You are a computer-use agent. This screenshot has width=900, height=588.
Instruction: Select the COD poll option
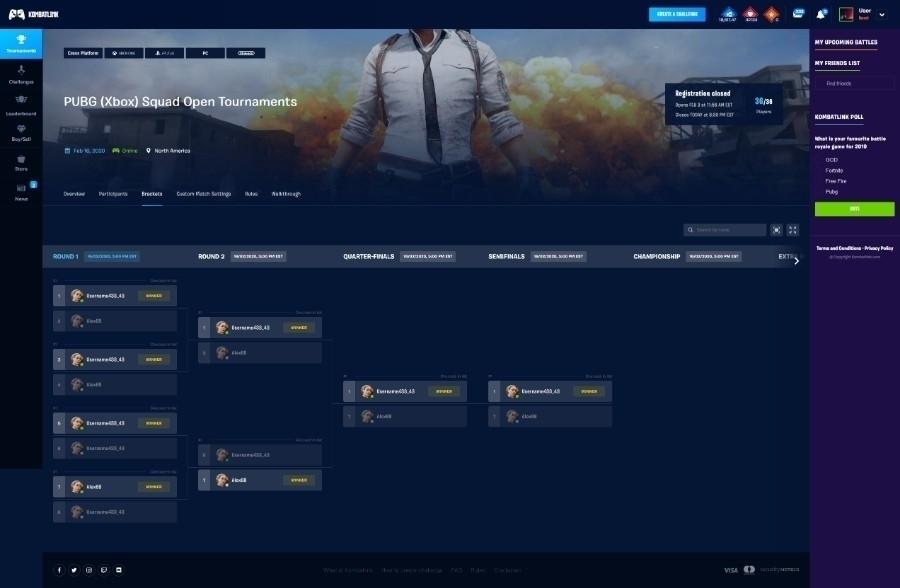point(831,160)
